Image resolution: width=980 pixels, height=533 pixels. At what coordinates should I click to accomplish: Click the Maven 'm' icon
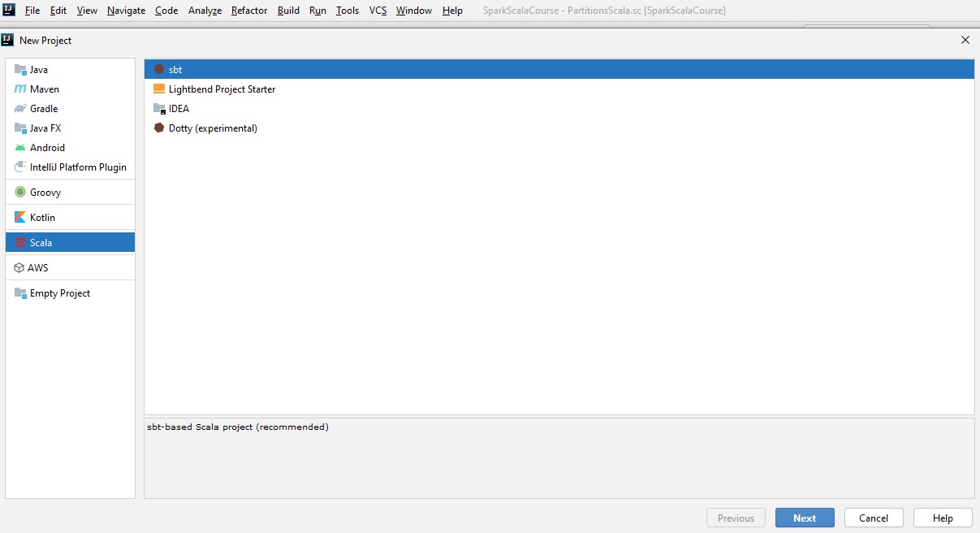tap(20, 89)
